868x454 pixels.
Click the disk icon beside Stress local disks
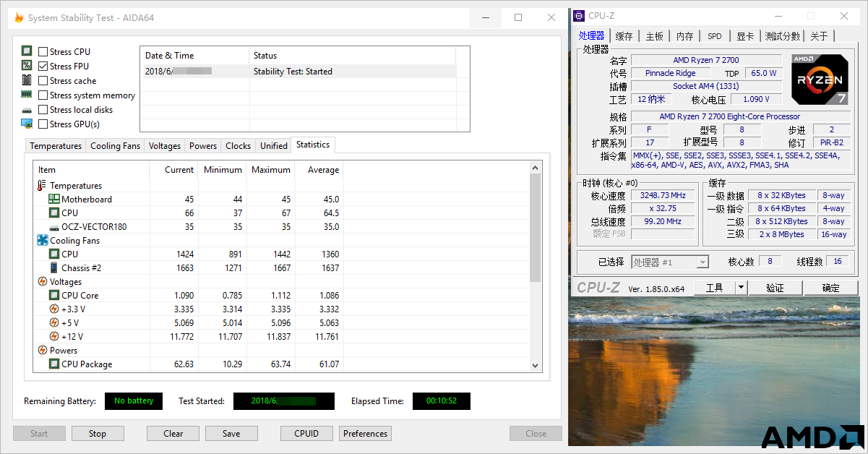(27, 110)
